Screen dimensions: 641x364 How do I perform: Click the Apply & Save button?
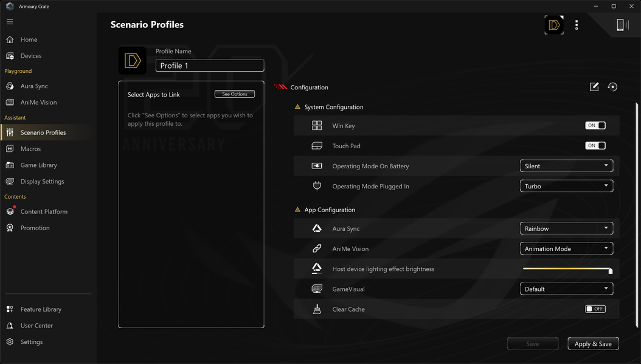tap(593, 343)
